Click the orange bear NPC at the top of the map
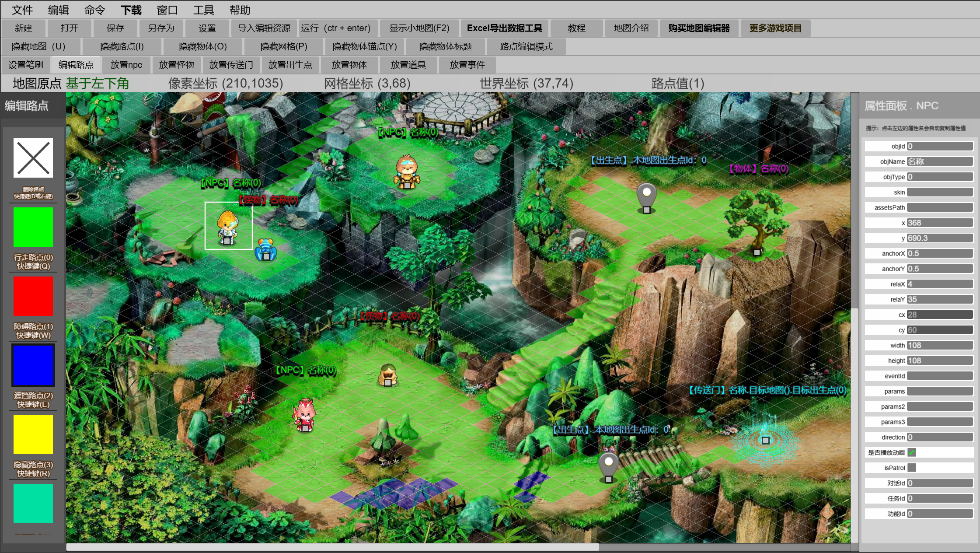Image resolution: width=980 pixels, height=553 pixels. coord(407,172)
